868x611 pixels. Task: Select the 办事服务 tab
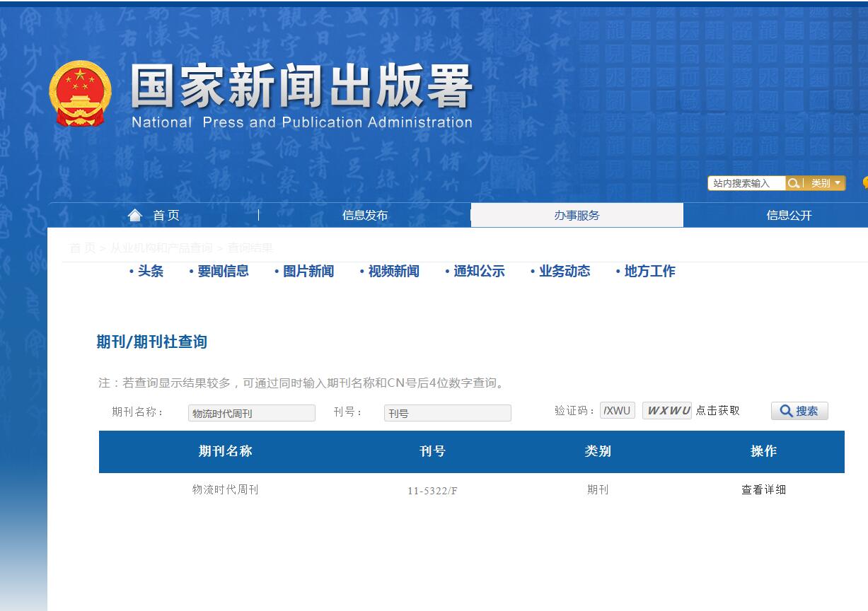point(577,215)
